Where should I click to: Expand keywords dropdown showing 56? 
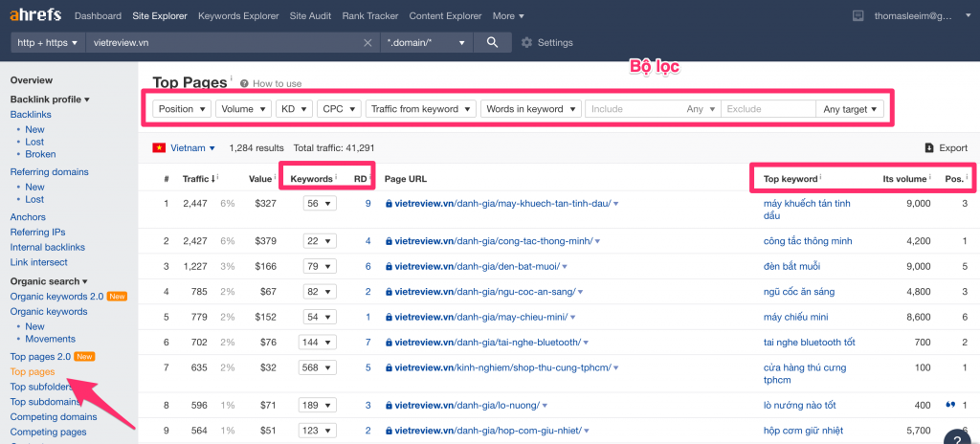coord(320,203)
